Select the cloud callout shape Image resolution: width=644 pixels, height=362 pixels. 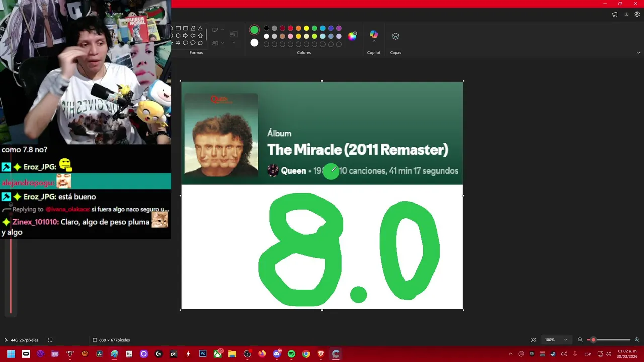[x=200, y=43]
